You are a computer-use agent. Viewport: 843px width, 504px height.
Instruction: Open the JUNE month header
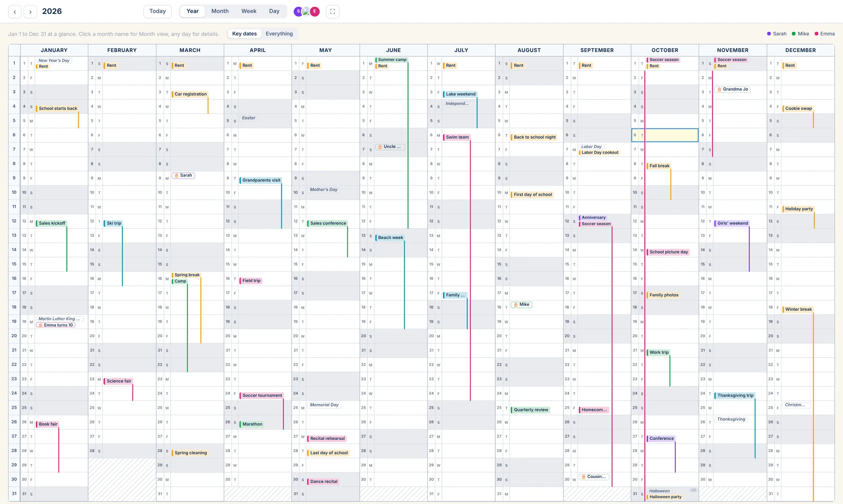(x=393, y=50)
